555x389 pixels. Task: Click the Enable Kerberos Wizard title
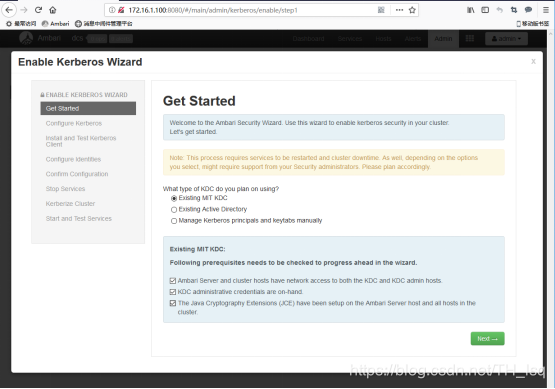pyautogui.click(x=80, y=62)
